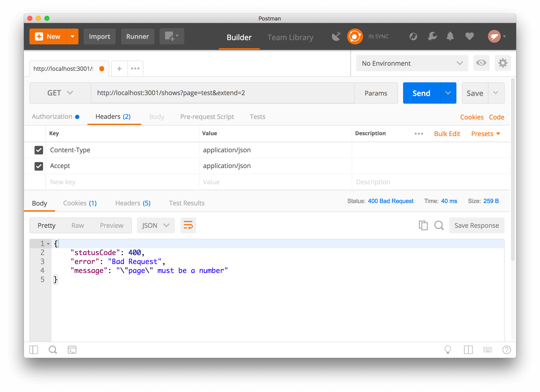Open search within response icon
This screenshot has width=540, height=392.
coord(439,225)
